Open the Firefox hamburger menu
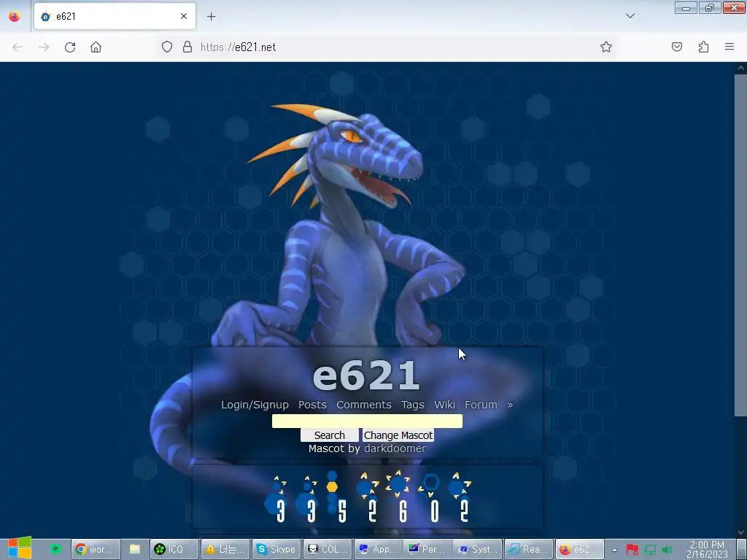The image size is (747, 560). [729, 47]
